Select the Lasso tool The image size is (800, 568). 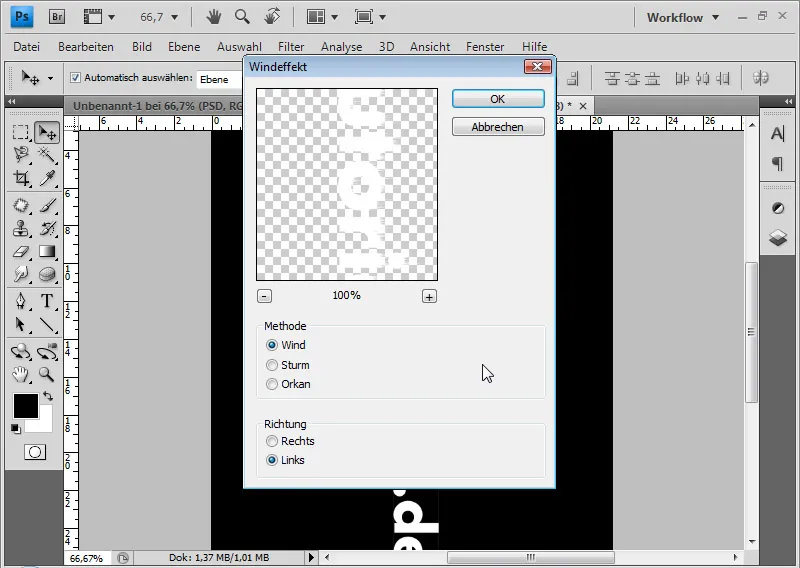[x=21, y=154]
